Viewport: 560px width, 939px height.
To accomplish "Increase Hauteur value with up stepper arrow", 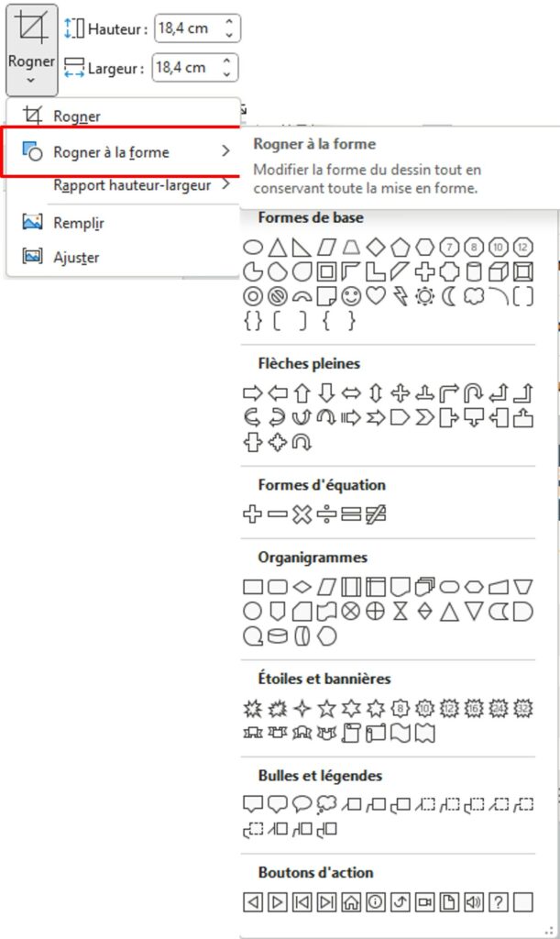I will click(229, 22).
